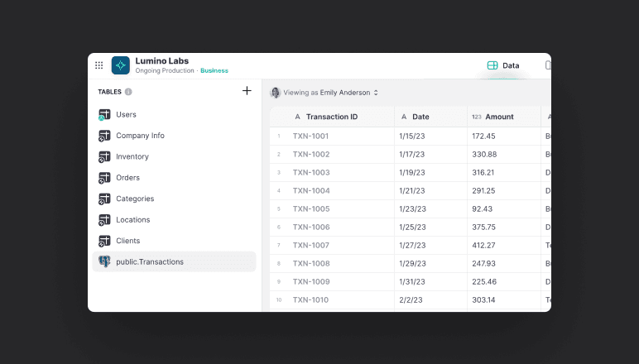Screen dimensions: 639x364
Task: Select the TXN-1005 cell
Action: point(311,209)
